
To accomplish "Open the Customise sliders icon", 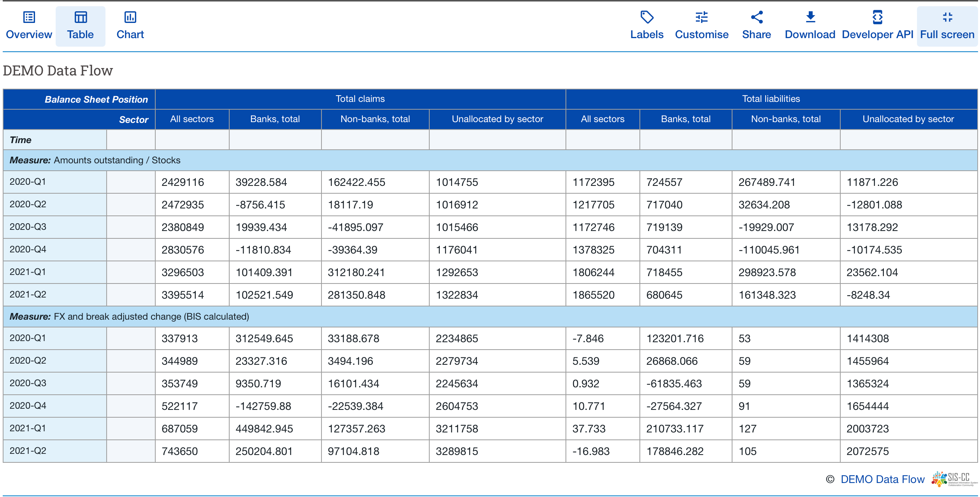I will [x=701, y=17].
